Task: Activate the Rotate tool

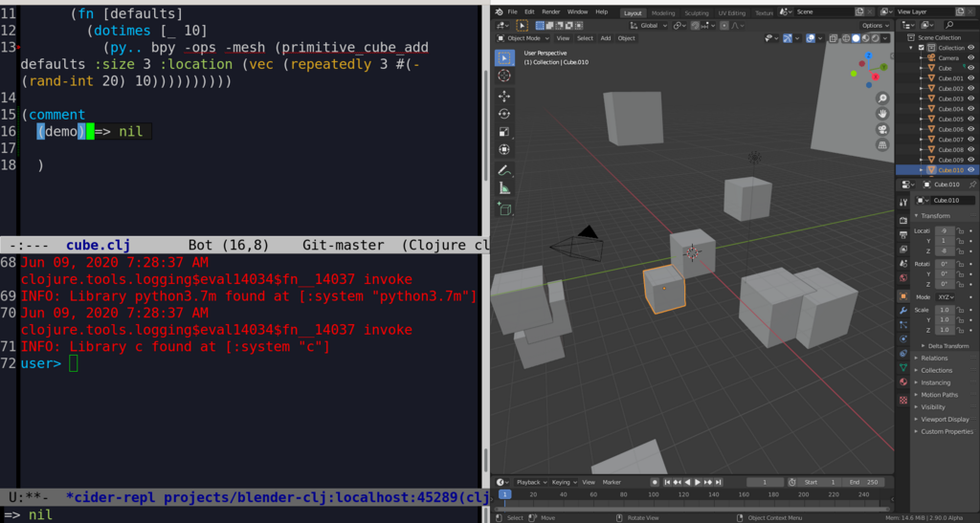Action: tap(504, 114)
